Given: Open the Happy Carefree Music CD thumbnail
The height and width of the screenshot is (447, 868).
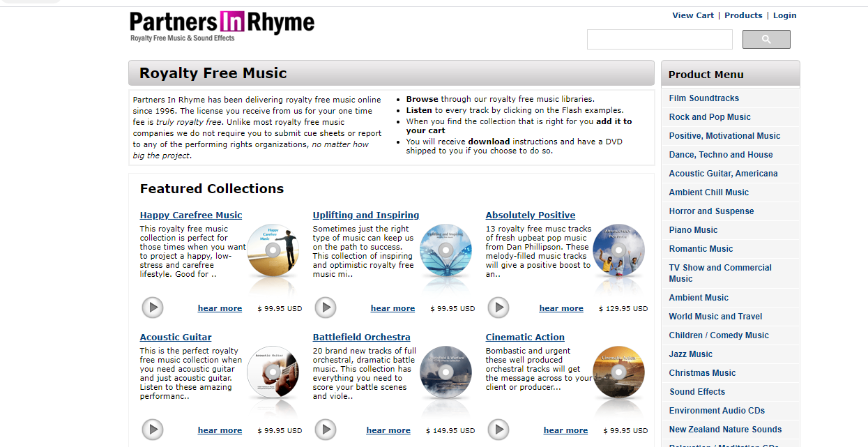Looking at the screenshot, I should point(273,250).
